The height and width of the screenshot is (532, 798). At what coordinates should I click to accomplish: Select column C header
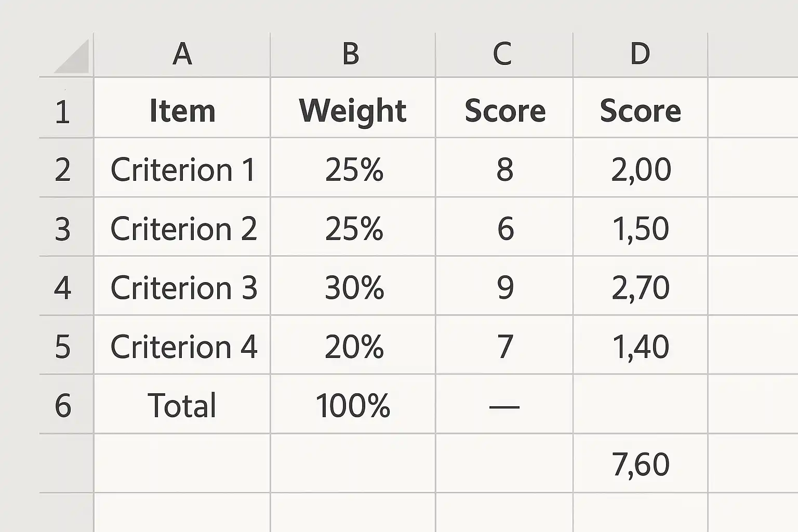tap(503, 54)
